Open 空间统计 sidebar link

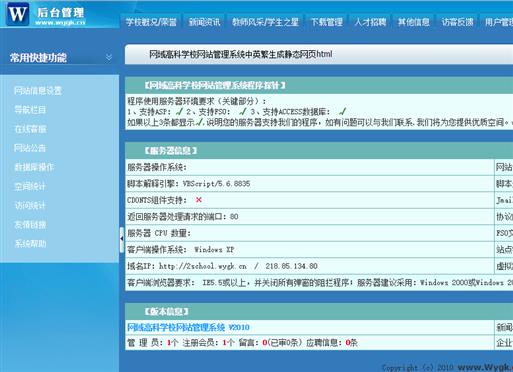click(x=30, y=186)
